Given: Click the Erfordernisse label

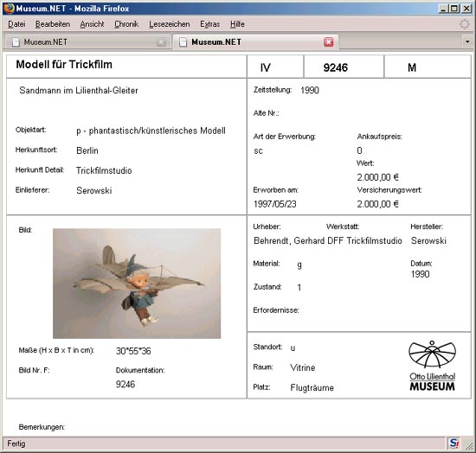Looking at the screenshot, I should [276, 310].
